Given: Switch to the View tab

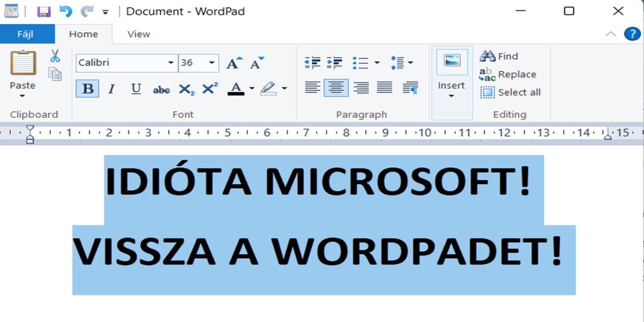Looking at the screenshot, I should pyautogui.click(x=137, y=33).
